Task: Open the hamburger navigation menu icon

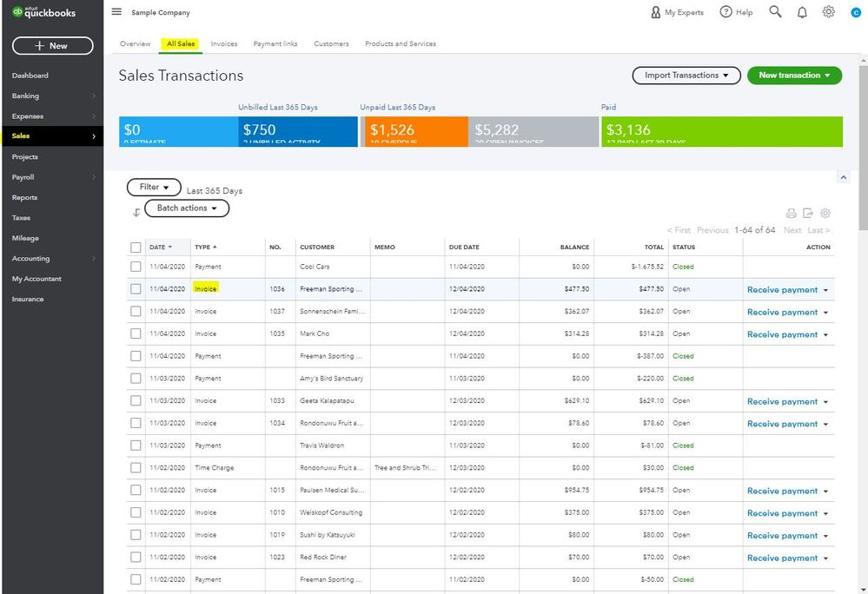Action: (x=116, y=11)
